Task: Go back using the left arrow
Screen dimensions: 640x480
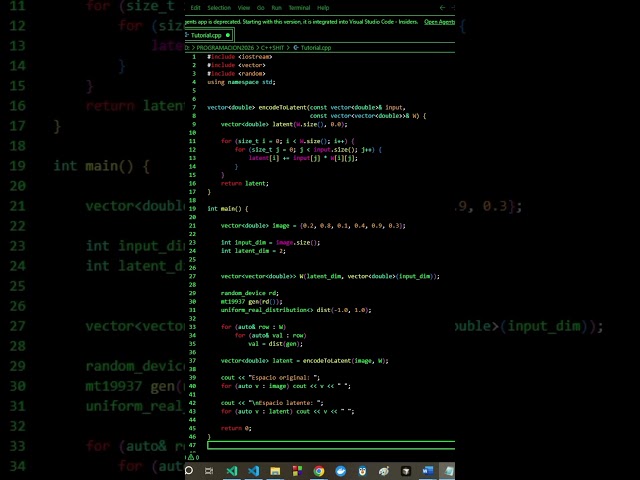Action: pyautogui.click(x=442, y=7)
